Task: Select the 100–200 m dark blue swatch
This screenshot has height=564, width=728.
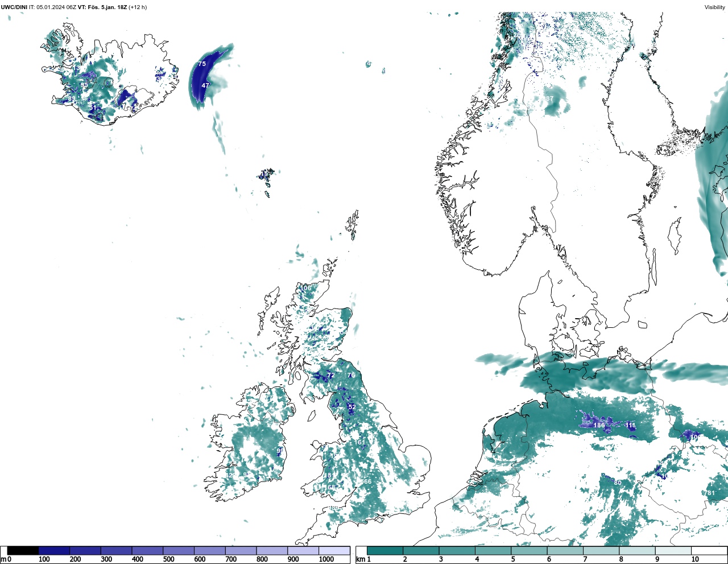Action: (x=54, y=551)
